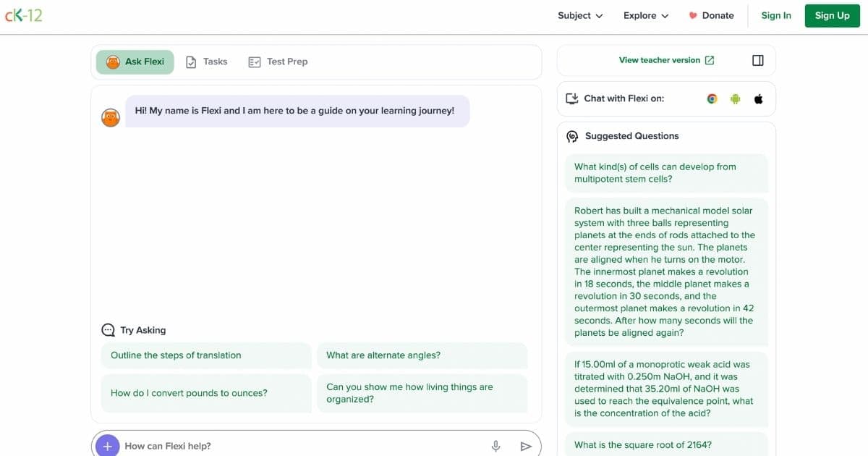Click the purple plus attachment button

108,446
